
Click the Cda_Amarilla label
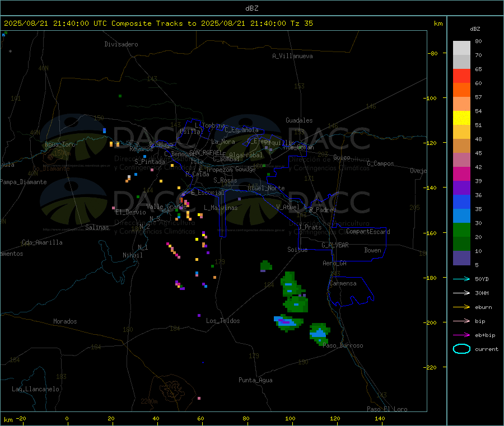click(42, 242)
